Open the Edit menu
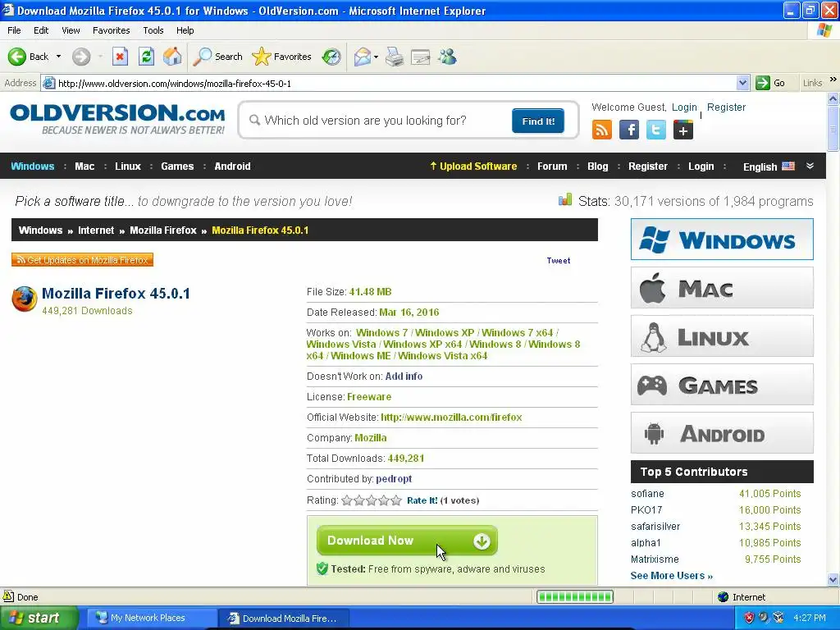This screenshot has width=840, height=630. (41, 30)
